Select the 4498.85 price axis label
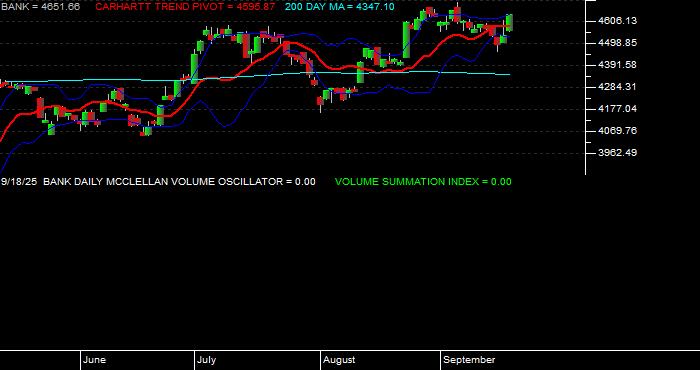 click(x=617, y=43)
